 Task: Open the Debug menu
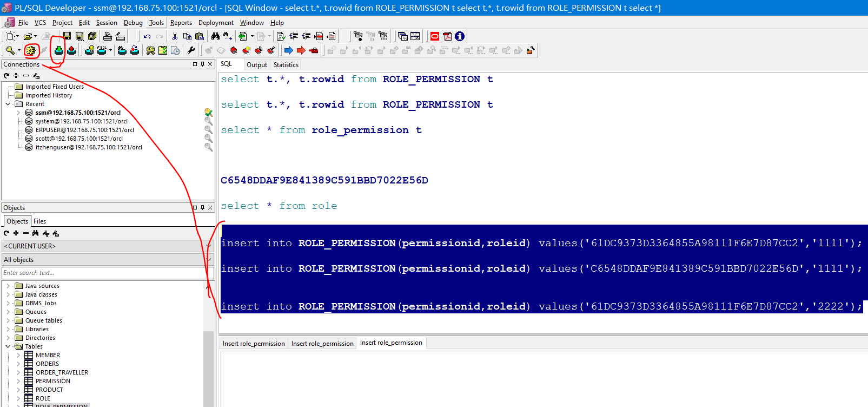133,23
